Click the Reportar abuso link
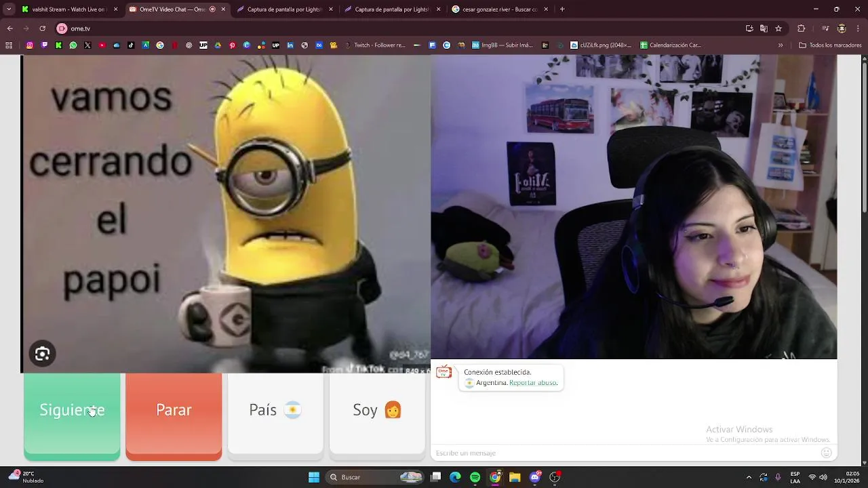This screenshot has height=488, width=868. [x=533, y=383]
